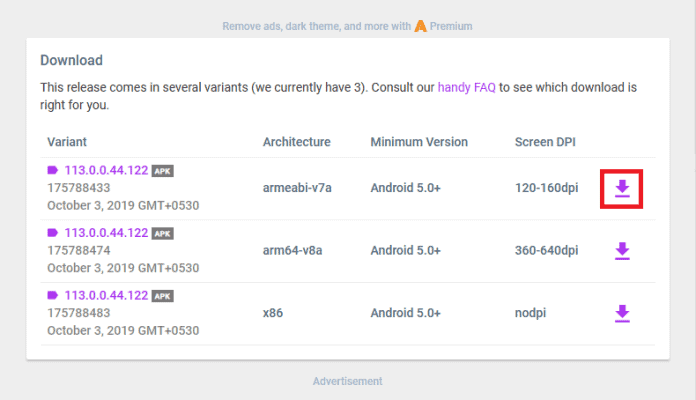This screenshot has height=400, width=696.
Task: Click the APK badge on armeabi-v7a row
Action: click(162, 171)
